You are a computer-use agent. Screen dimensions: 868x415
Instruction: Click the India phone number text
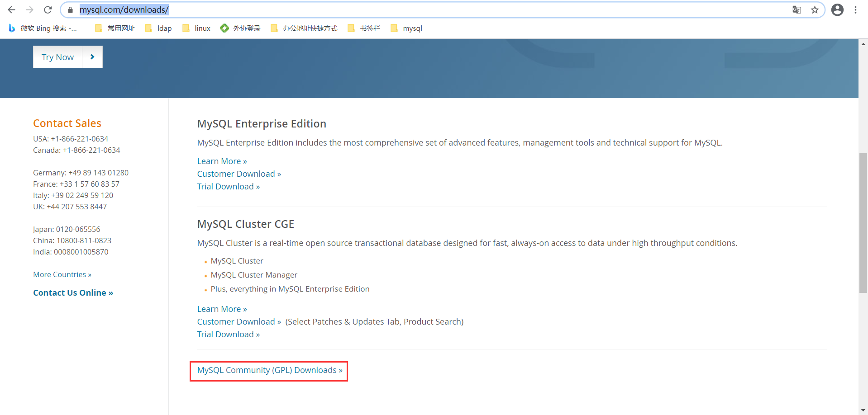71,252
